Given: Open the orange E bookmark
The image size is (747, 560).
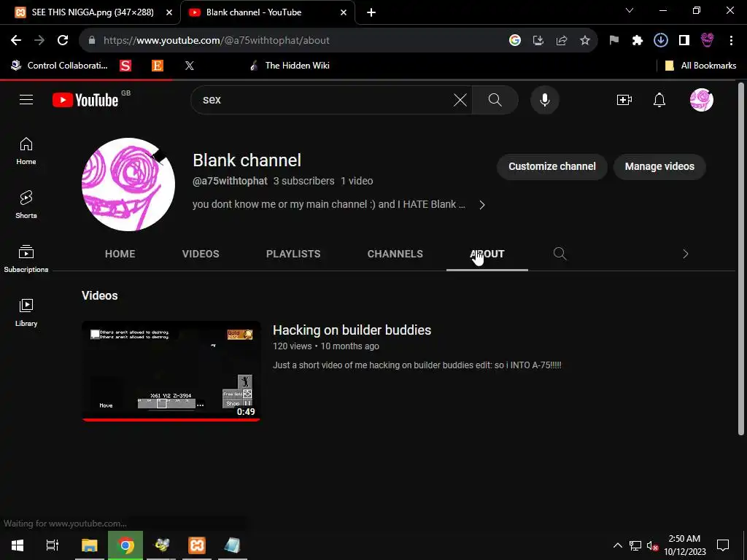Looking at the screenshot, I should click(x=158, y=66).
